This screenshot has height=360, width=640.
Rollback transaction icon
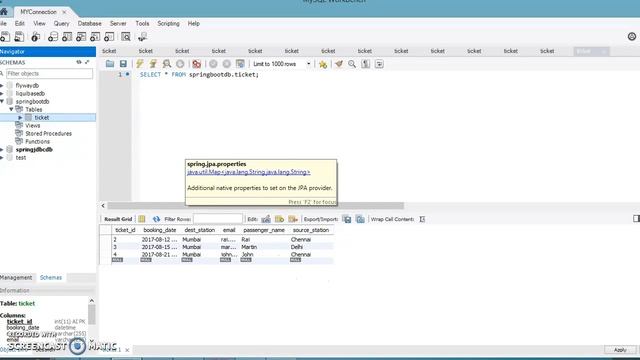pos(227,64)
